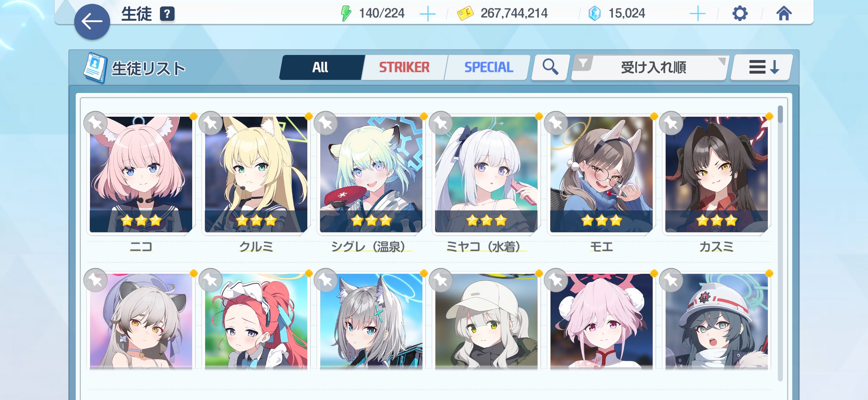Select the All tab
868x400 pixels.
pyautogui.click(x=320, y=67)
